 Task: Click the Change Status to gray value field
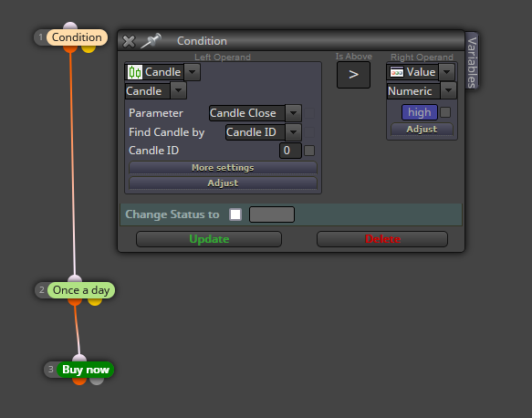click(x=272, y=214)
